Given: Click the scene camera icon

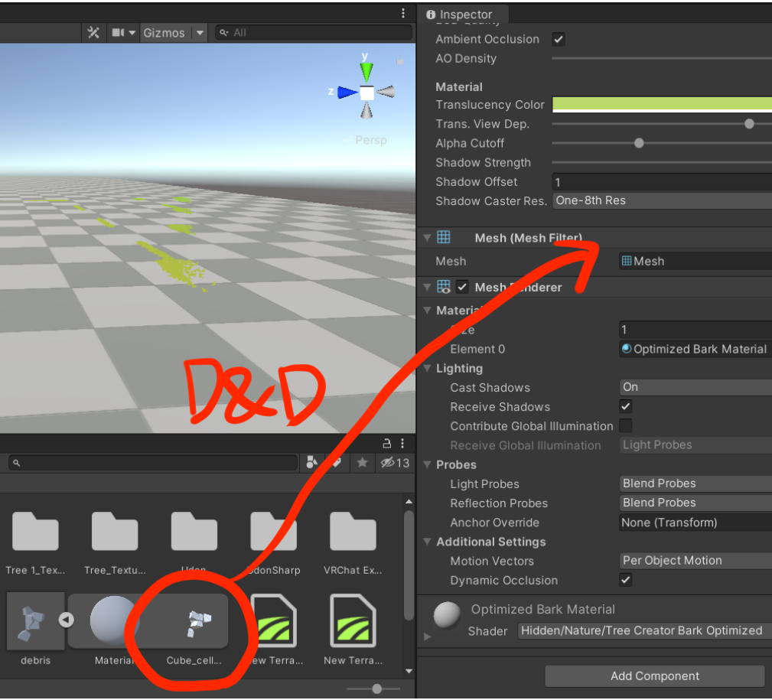Looking at the screenshot, I should pos(118,32).
